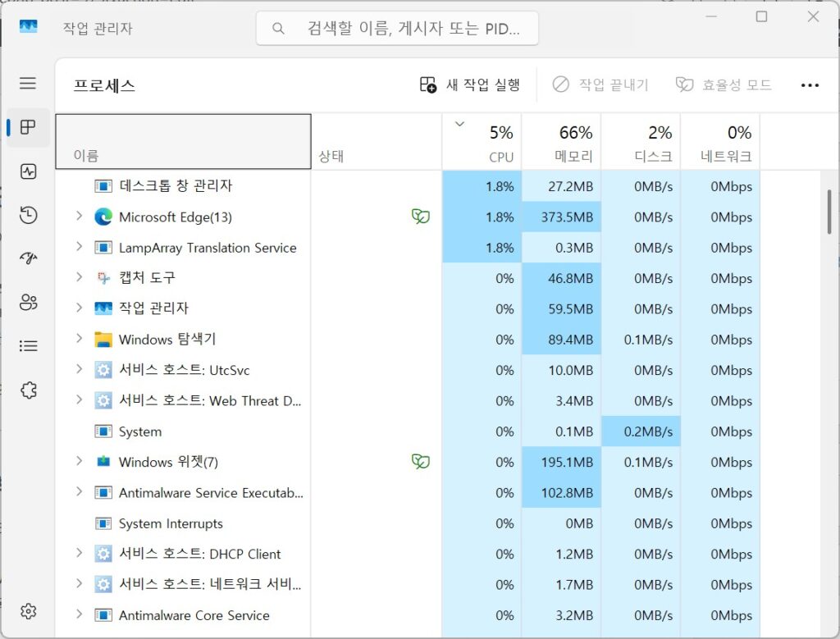Click the Microsoft Edge browser icon in process list
Viewport: 840px width, 639px height.
[x=103, y=217]
